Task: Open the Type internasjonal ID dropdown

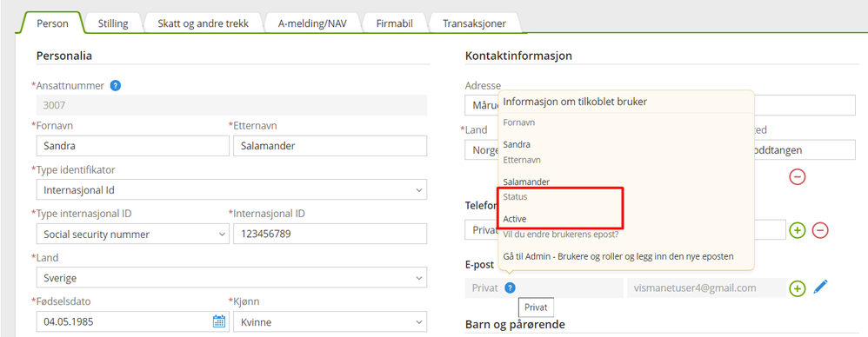Action: [132, 234]
